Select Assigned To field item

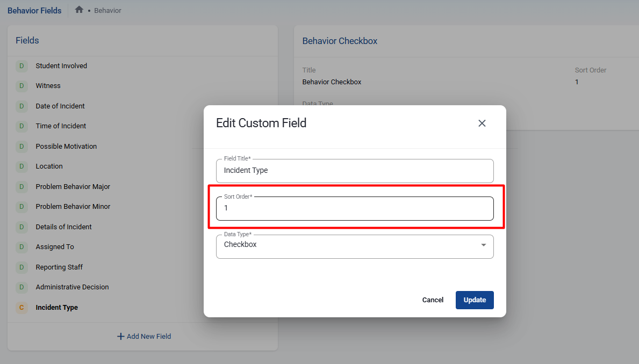coord(55,247)
